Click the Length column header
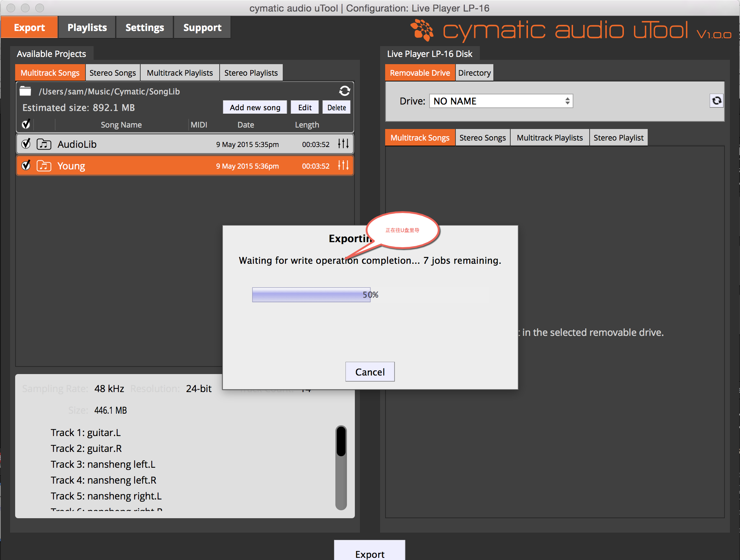This screenshot has width=740, height=560. point(307,125)
